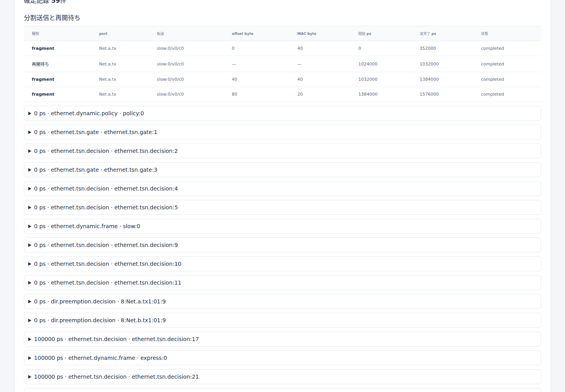This screenshot has height=392, width=565.
Task: Expand ethernet.tsn.gate:1 entry
Action: 282,132
